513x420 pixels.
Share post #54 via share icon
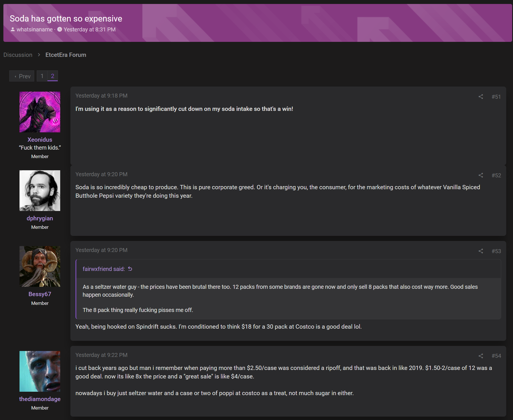coord(480,356)
